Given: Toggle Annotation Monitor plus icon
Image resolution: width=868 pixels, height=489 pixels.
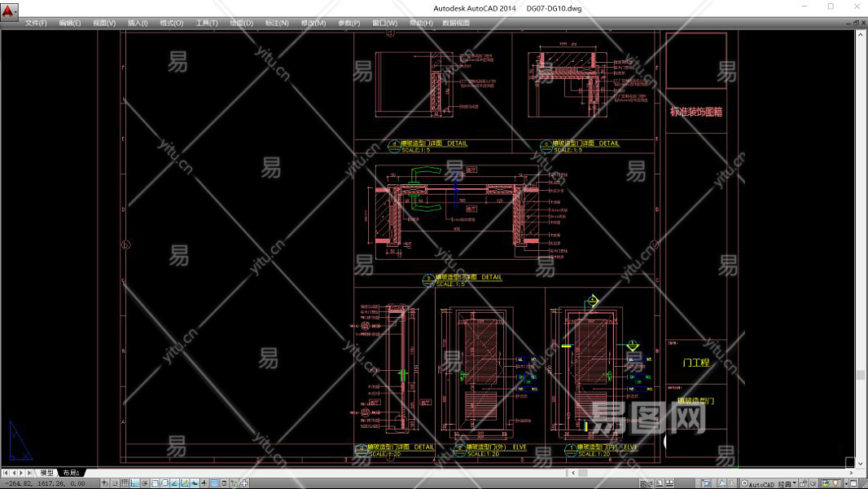Looking at the screenshot, I should click(244, 483).
